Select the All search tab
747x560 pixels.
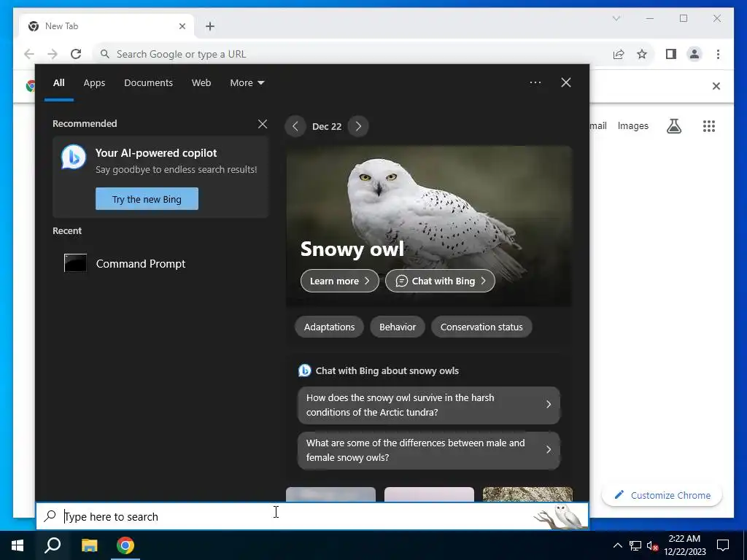[58, 83]
